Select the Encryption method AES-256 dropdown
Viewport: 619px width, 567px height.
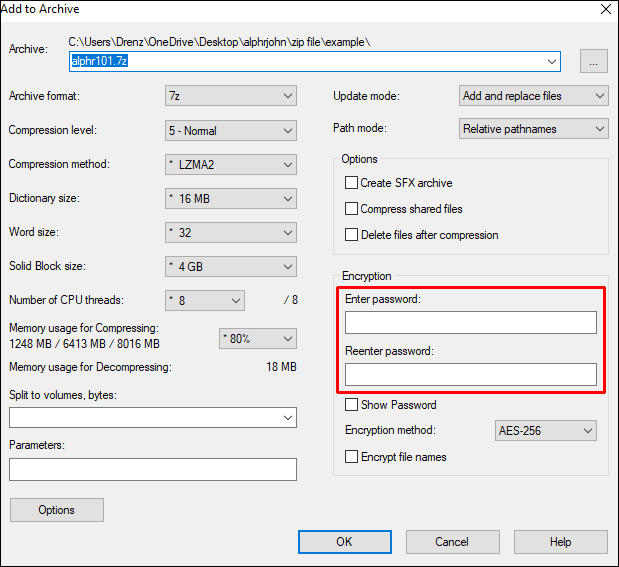(x=546, y=431)
